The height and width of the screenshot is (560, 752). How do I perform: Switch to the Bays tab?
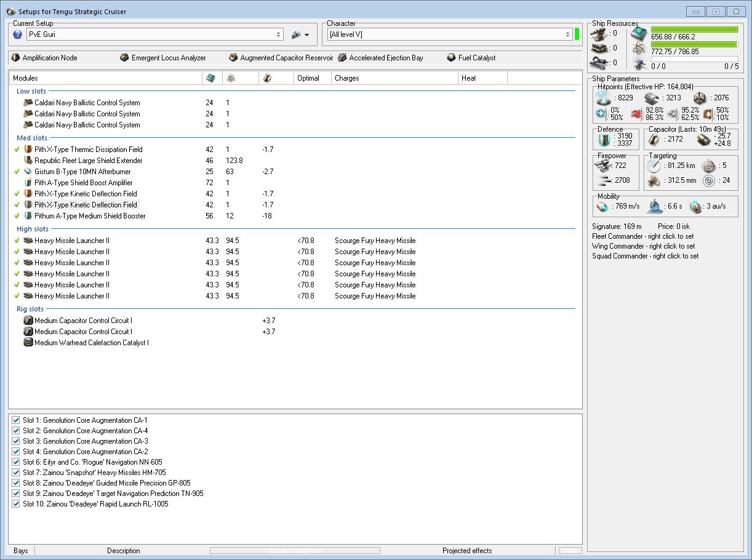click(21, 551)
